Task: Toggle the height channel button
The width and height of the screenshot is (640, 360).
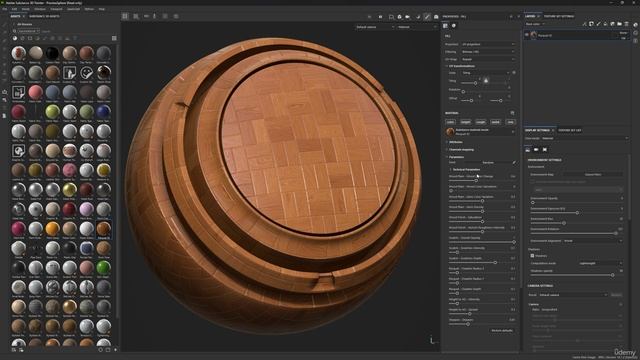Action: (x=465, y=122)
